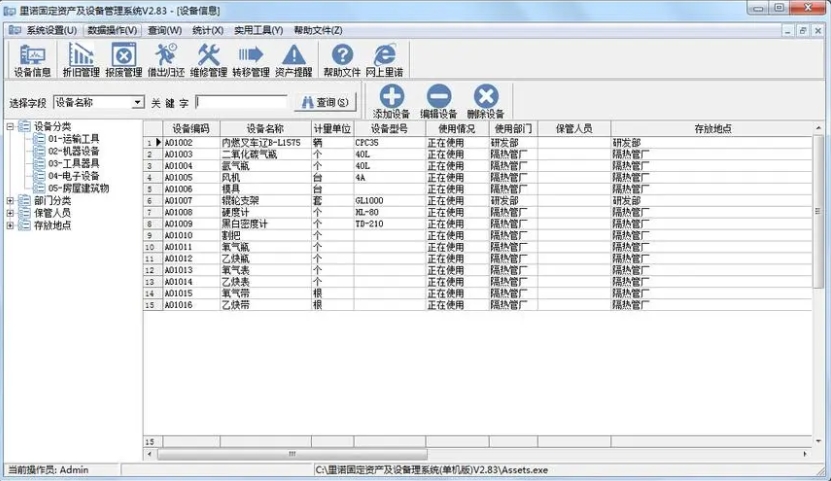
Task: Click the 编辑设备 edit device icon
Action: coord(439,101)
